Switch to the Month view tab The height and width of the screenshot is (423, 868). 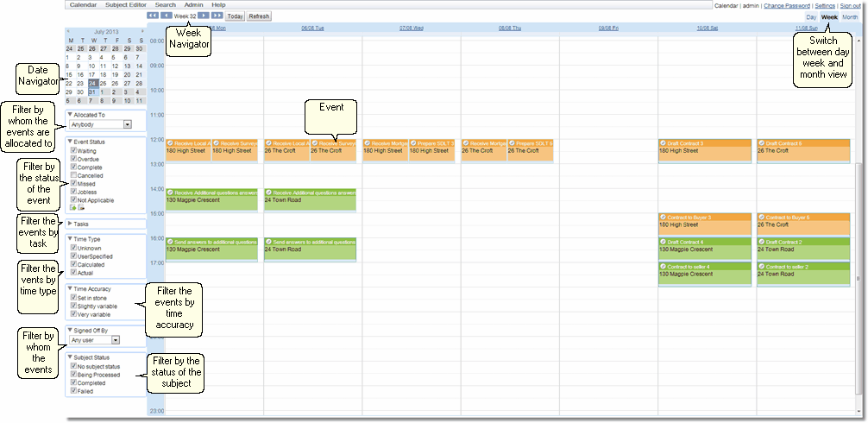pyautogui.click(x=849, y=17)
